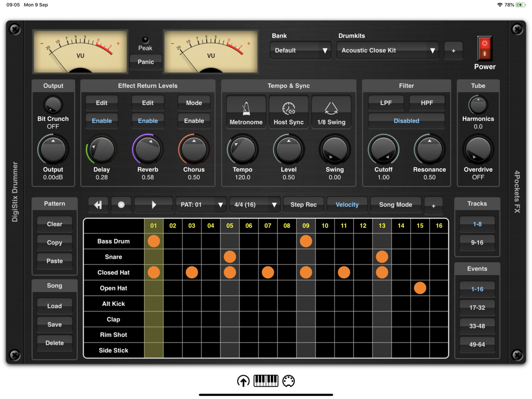Select the LPF filter type
This screenshot has width=532, height=399.
pyautogui.click(x=386, y=103)
